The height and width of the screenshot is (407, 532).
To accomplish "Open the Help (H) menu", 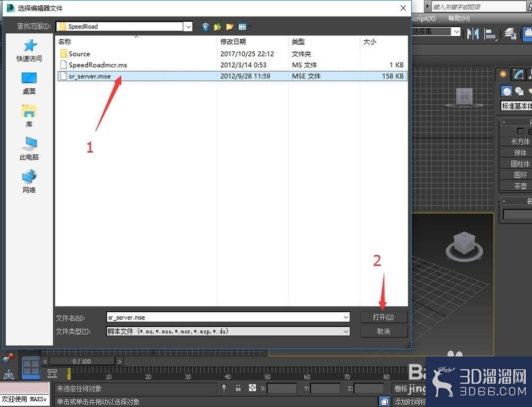I will click(459, 18).
